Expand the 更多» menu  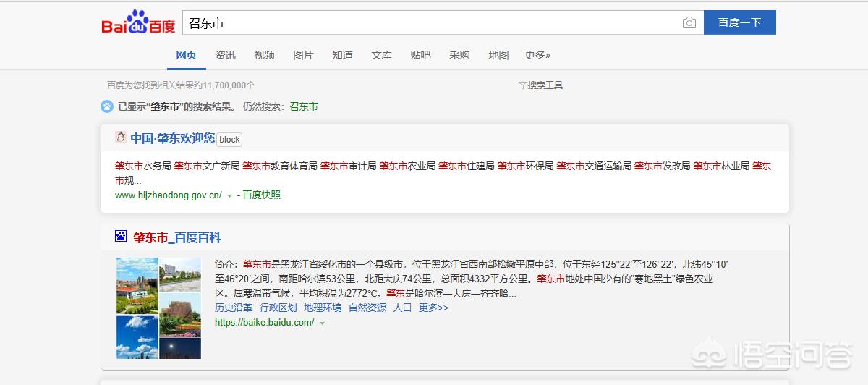[537, 55]
